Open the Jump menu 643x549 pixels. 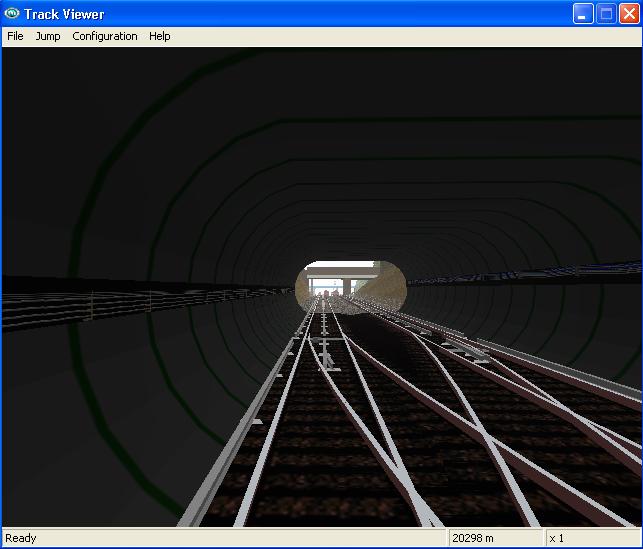pyautogui.click(x=48, y=36)
